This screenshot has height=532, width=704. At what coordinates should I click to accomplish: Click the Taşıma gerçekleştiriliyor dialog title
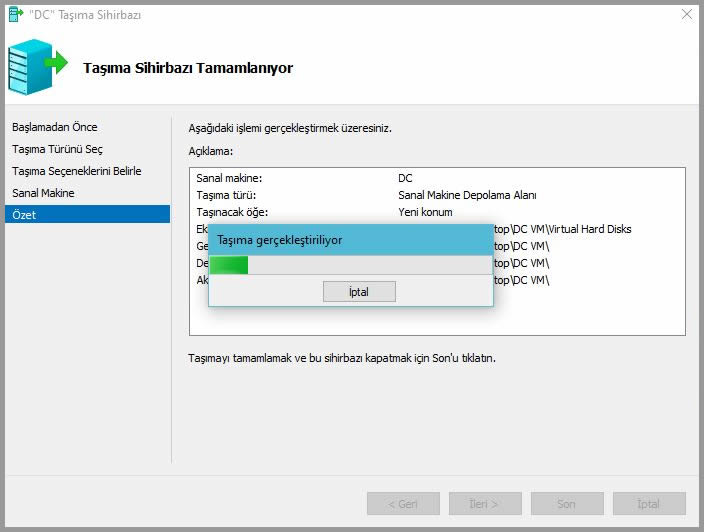coord(280,240)
